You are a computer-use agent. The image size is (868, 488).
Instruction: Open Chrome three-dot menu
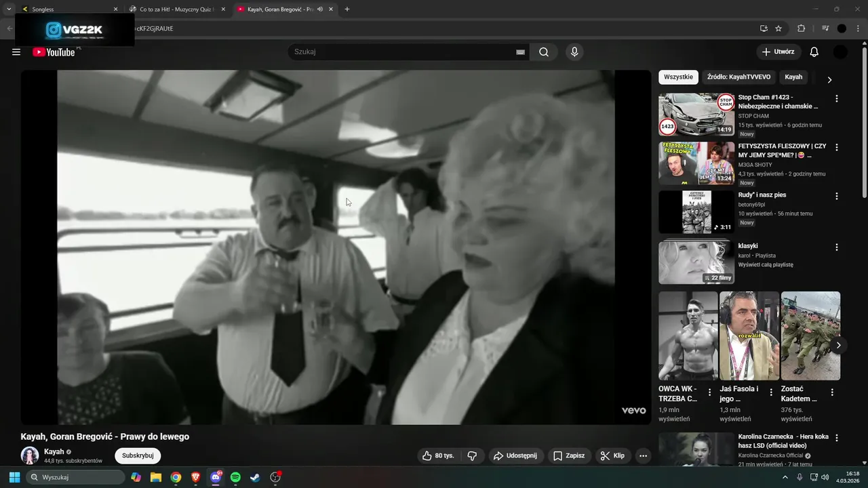[857, 28]
